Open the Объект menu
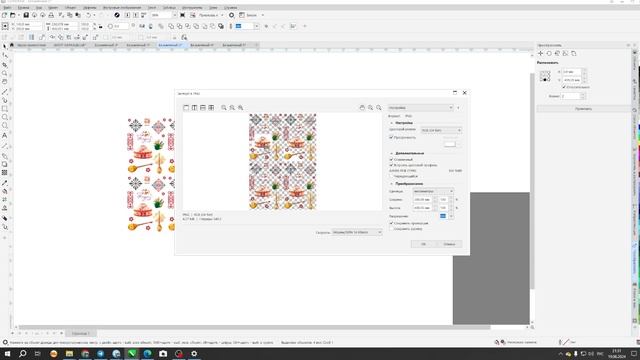 click(x=71, y=8)
